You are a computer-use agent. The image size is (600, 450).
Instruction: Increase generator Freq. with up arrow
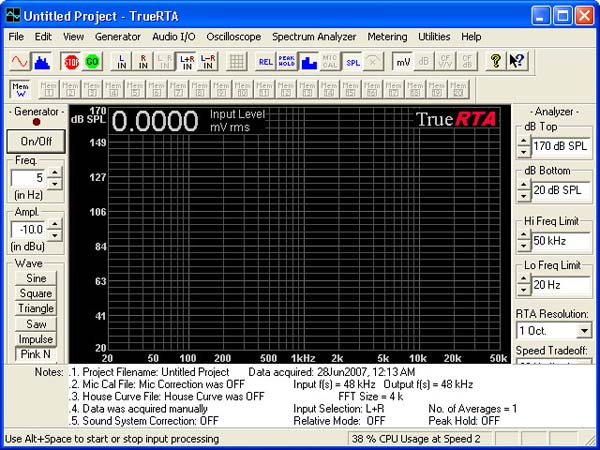[x=55, y=173]
